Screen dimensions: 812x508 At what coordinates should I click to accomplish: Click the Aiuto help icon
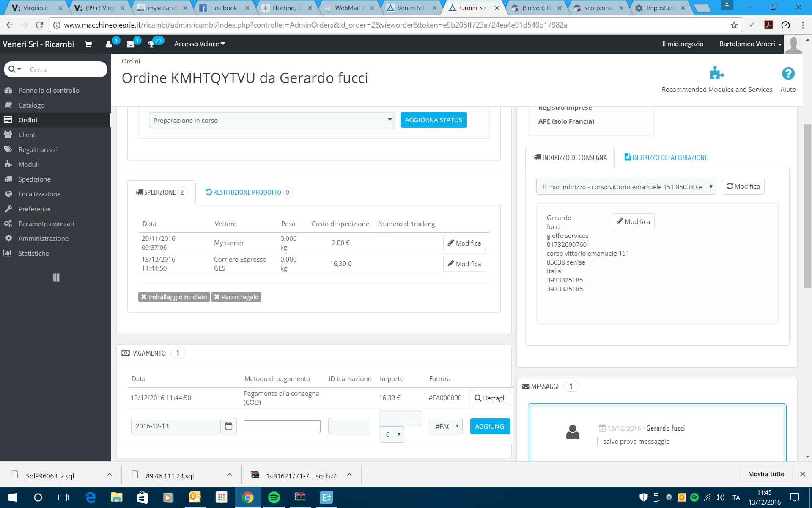point(788,74)
